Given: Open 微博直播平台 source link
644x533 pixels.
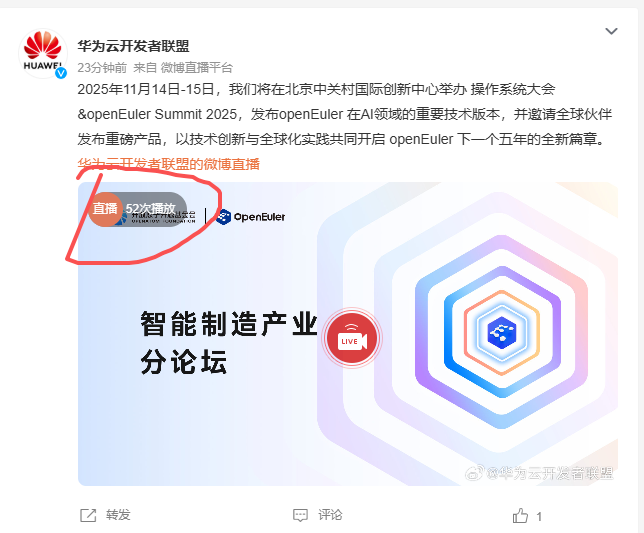Looking at the screenshot, I should click(197, 68).
